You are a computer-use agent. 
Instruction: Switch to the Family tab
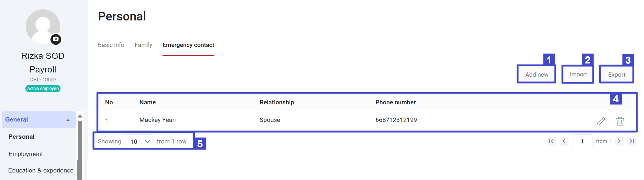click(x=143, y=45)
